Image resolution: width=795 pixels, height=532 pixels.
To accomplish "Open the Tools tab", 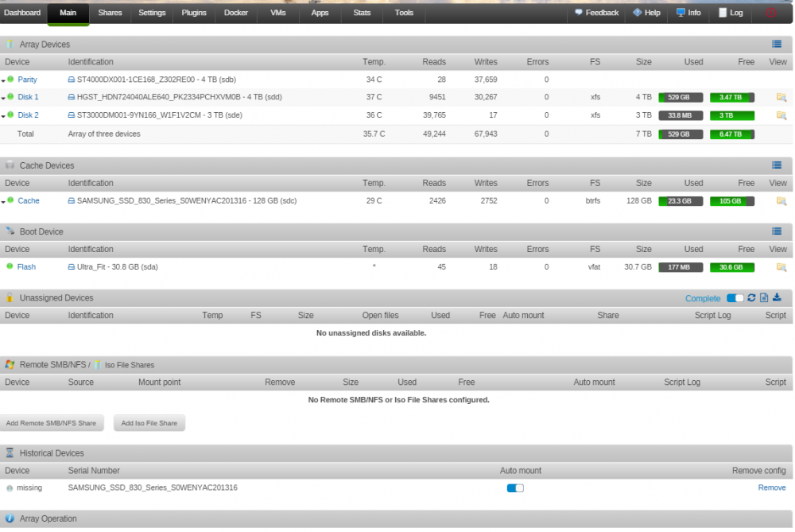I will pos(404,13).
